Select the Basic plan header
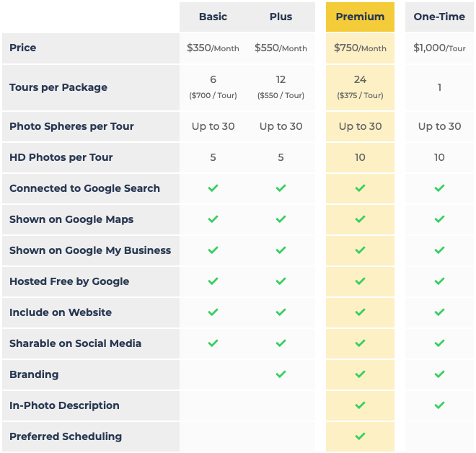The image size is (476, 453). 213,17
